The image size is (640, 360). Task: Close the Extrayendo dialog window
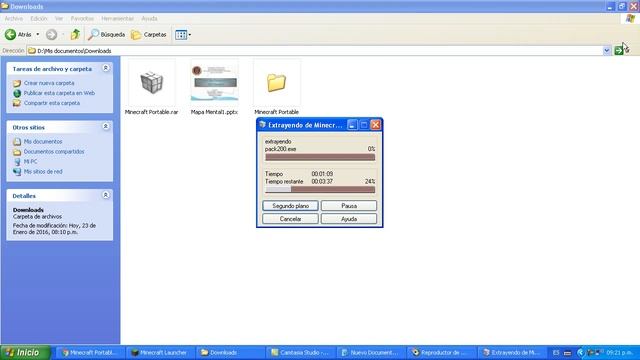(x=376, y=124)
